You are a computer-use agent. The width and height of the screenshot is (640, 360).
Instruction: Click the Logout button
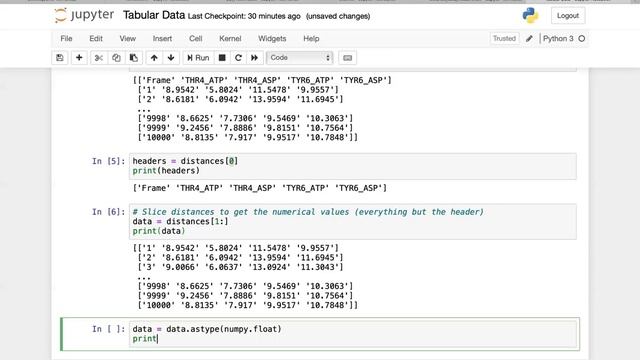point(568,16)
